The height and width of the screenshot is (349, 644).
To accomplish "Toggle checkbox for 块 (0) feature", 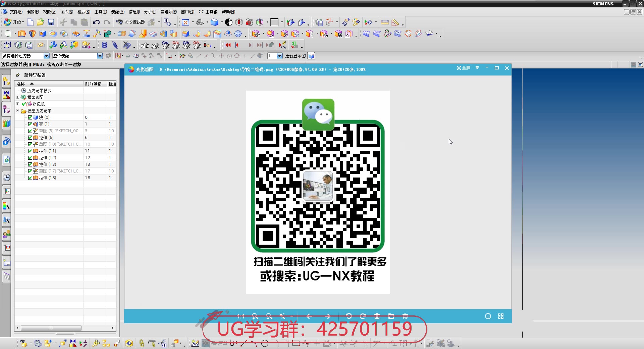I will point(30,117).
